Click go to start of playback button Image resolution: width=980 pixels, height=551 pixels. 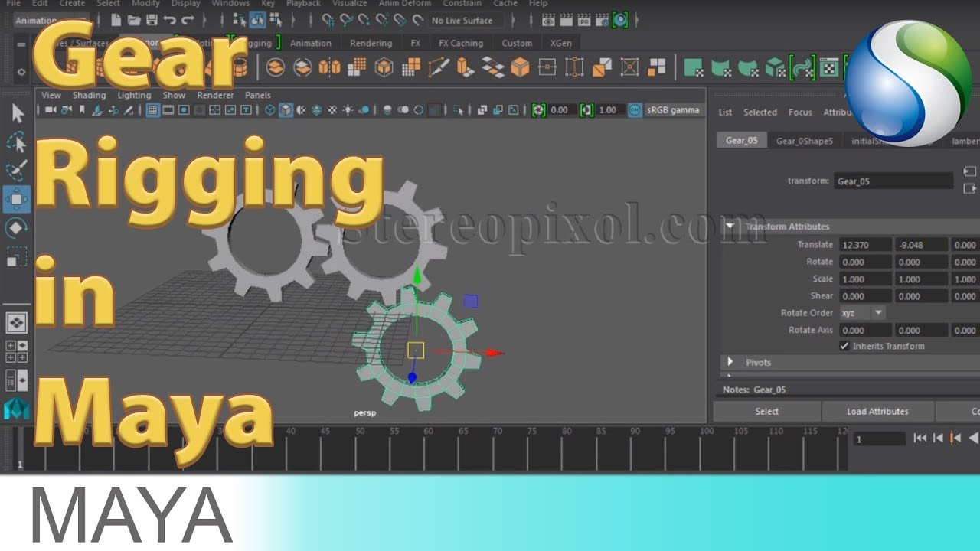tap(920, 438)
